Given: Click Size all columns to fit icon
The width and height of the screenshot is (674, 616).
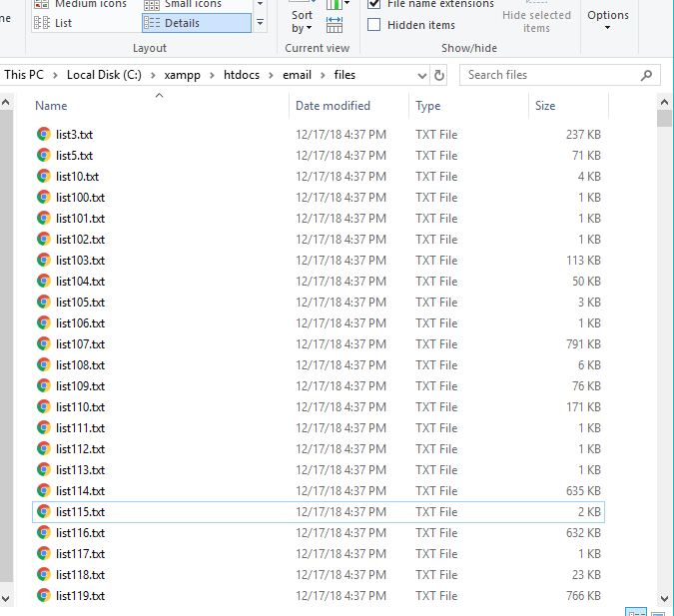Looking at the screenshot, I should (335, 25).
